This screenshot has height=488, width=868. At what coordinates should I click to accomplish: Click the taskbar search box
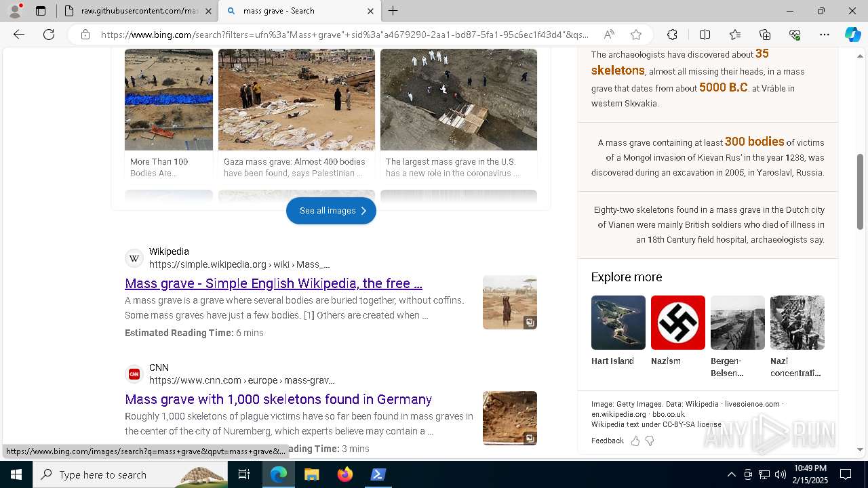[x=130, y=474]
